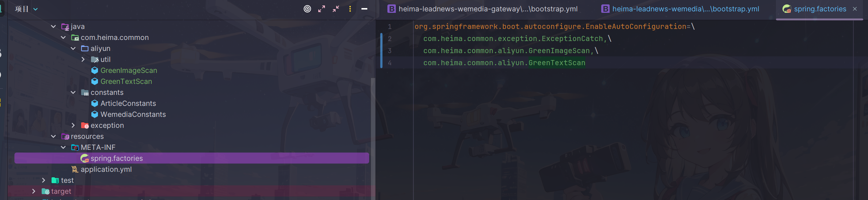This screenshot has height=200, width=868.
Task: Select the spring.factories editor tab
Action: point(820,9)
